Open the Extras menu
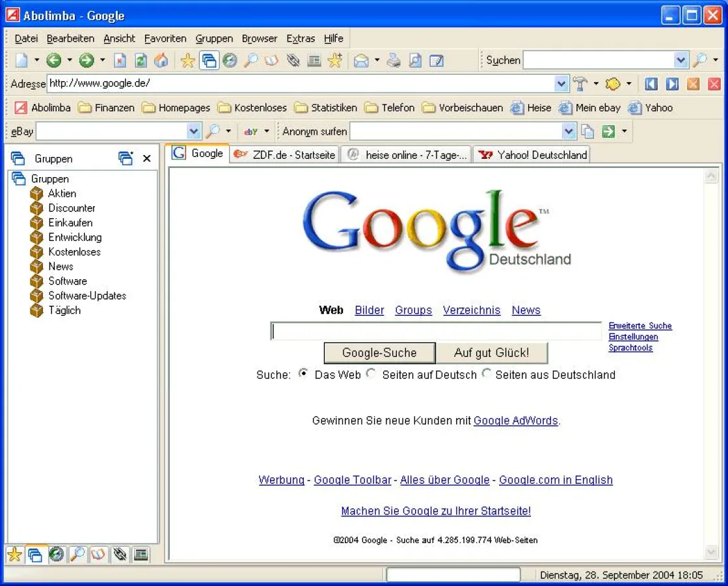728x586 pixels. [x=301, y=38]
